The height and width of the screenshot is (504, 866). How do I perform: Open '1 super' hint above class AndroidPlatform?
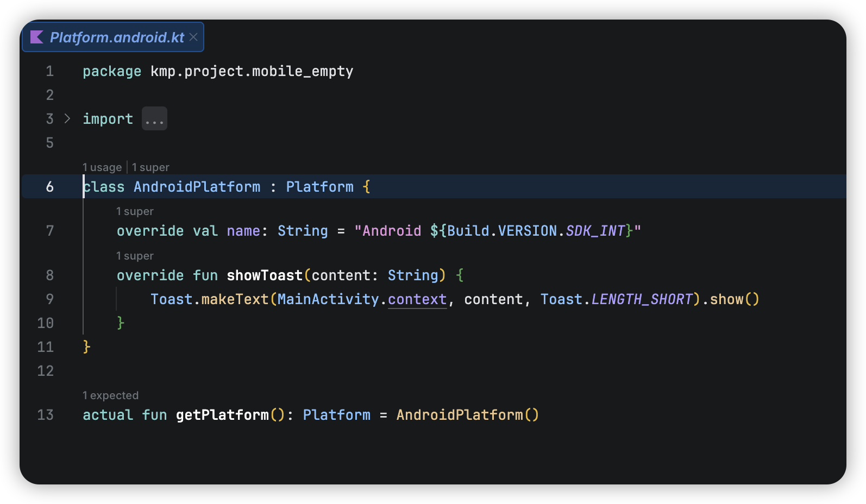coord(150,167)
